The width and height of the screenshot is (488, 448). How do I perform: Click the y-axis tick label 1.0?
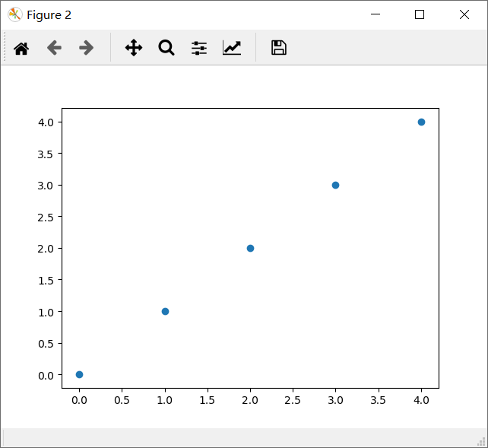[46, 313]
